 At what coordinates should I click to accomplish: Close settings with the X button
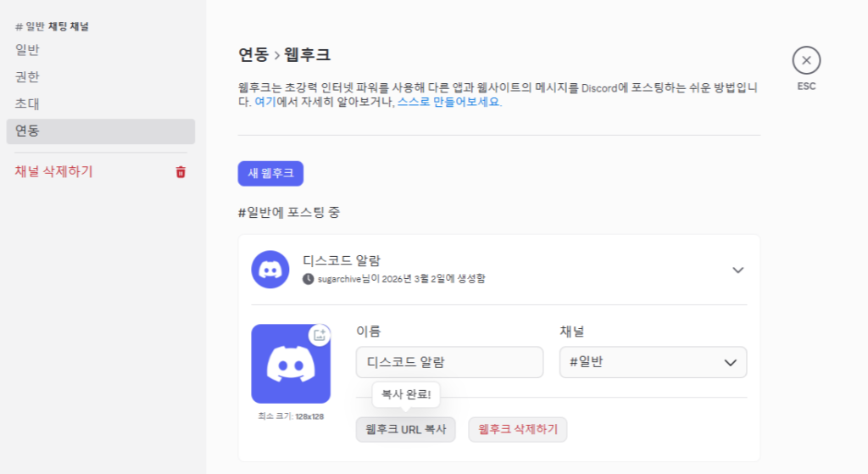click(x=806, y=60)
